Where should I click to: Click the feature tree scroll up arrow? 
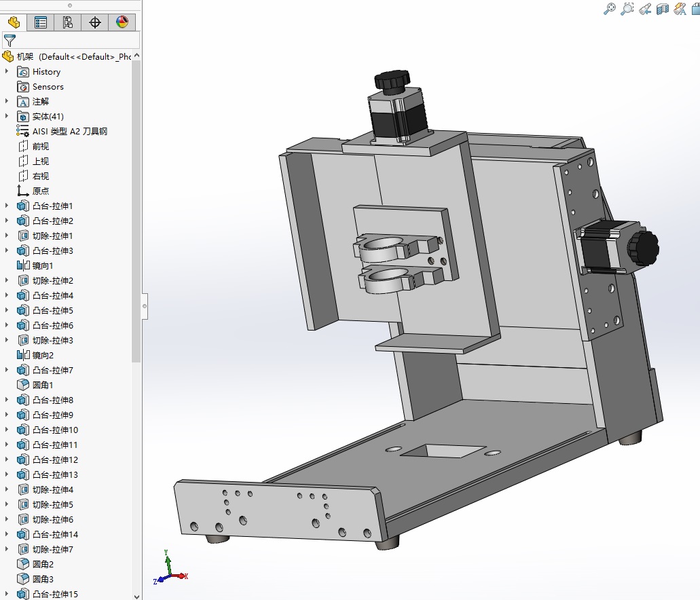pos(136,56)
